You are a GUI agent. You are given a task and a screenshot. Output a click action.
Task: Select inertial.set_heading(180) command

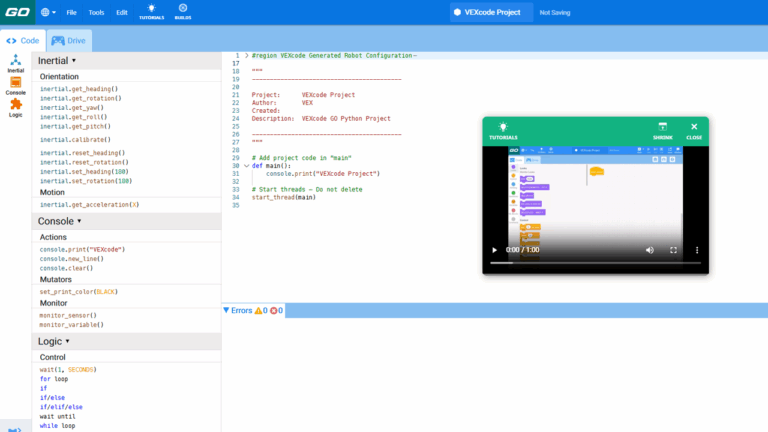click(x=84, y=171)
